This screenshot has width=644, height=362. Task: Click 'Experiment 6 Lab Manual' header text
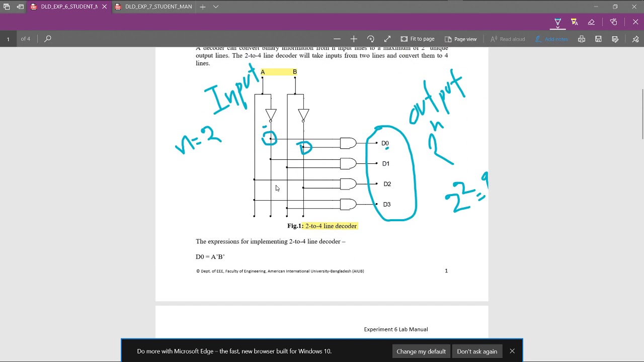[396, 329]
